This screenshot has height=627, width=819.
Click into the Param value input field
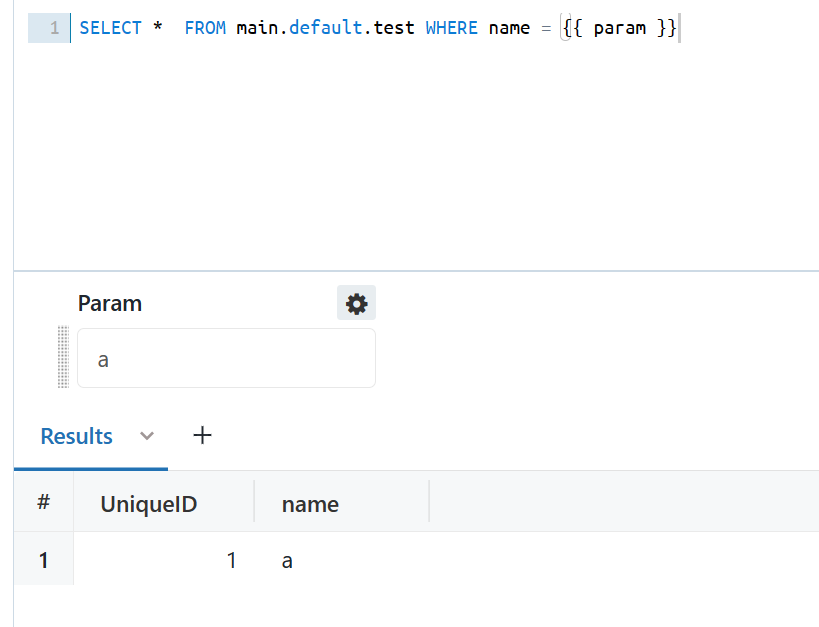(x=226, y=358)
